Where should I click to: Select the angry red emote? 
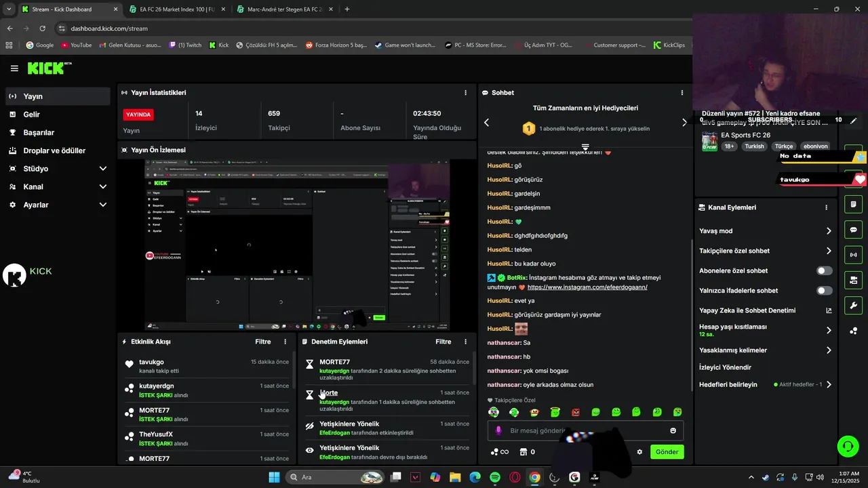pos(576,412)
